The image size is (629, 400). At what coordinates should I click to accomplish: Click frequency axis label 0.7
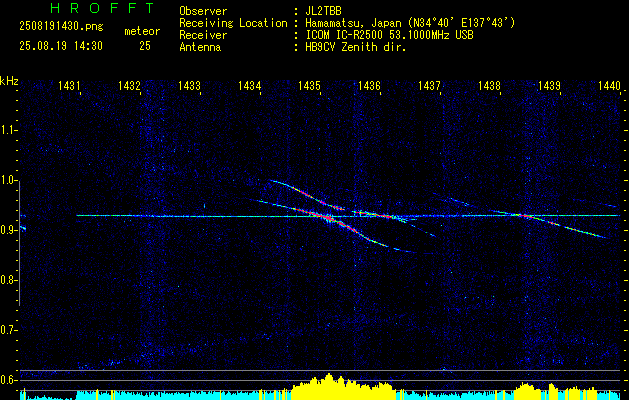click(x=8, y=330)
